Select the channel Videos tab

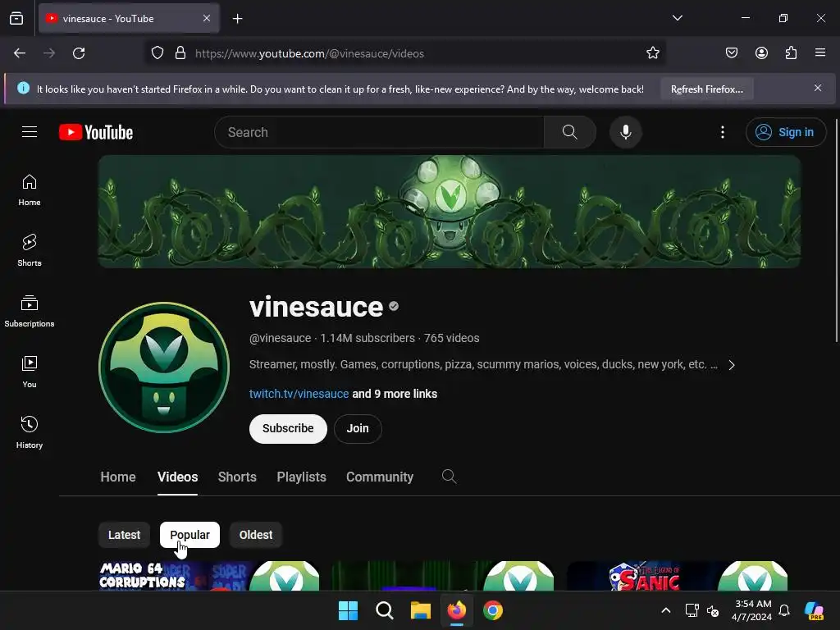click(178, 477)
